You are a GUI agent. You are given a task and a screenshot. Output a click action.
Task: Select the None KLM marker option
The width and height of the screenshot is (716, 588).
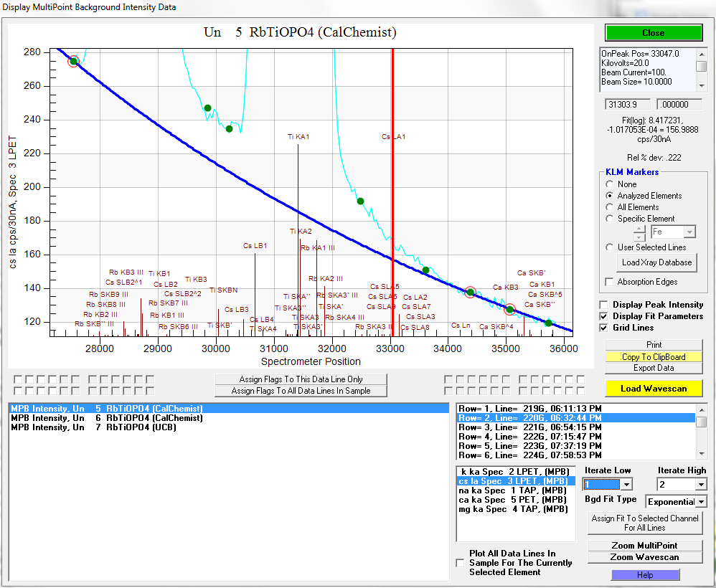click(611, 184)
